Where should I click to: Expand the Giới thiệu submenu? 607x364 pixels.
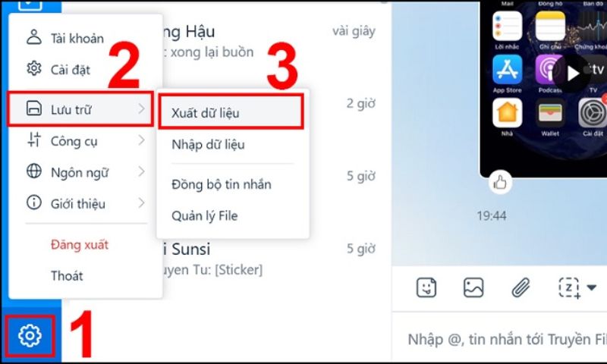pos(86,203)
